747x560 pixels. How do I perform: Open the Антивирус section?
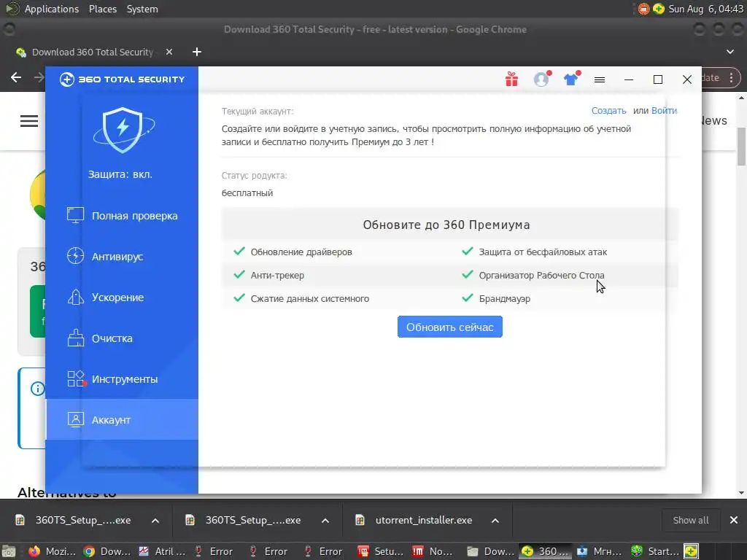pyautogui.click(x=122, y=257)
